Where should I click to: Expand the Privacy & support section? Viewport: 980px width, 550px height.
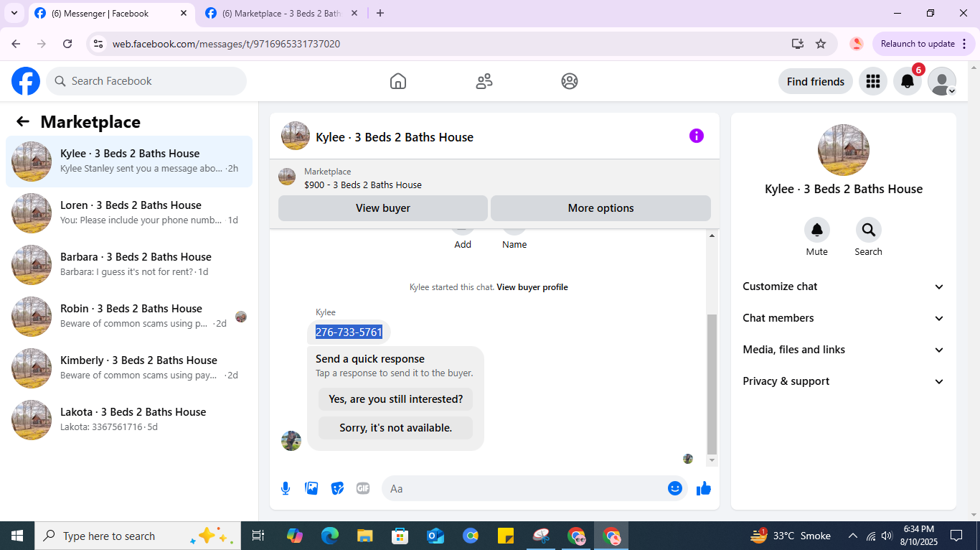point(844,381)
